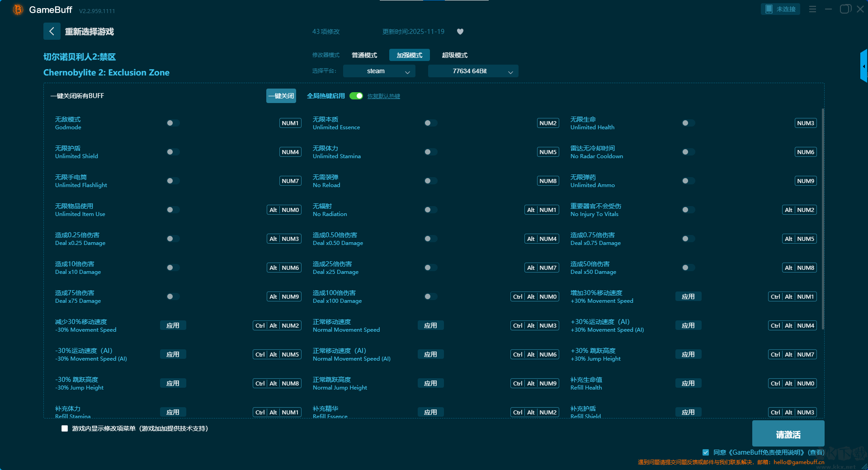The height and width of the screenshot is (470, 868).
Task: Click the cheat list vertical scrollbar
Action: 822,217
